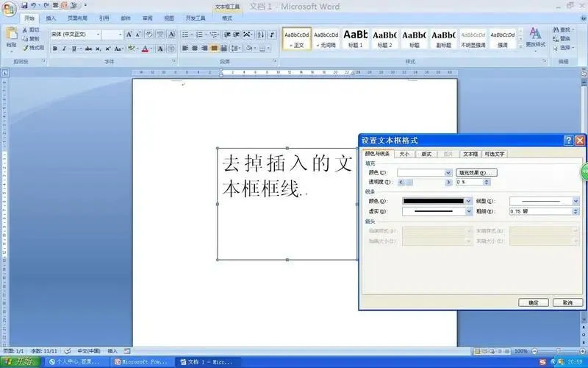Switch to 插入 ribbon tab

point(51,18)
